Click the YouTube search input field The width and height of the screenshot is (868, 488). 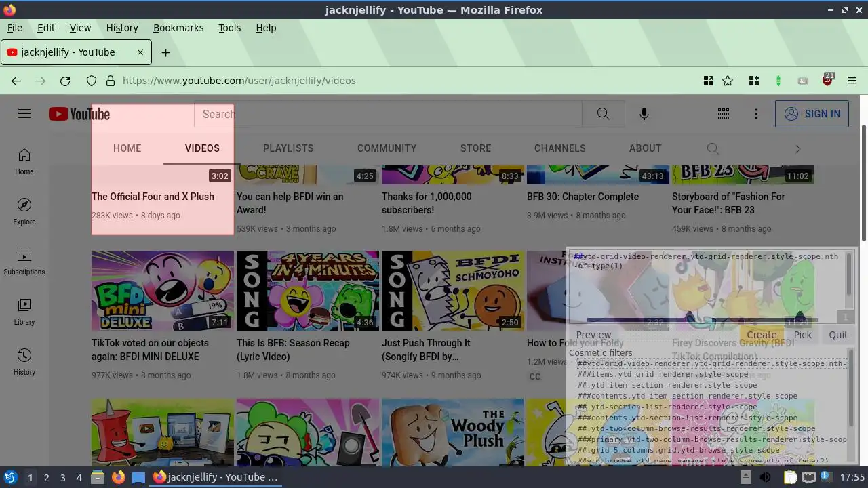coord(388,114)
